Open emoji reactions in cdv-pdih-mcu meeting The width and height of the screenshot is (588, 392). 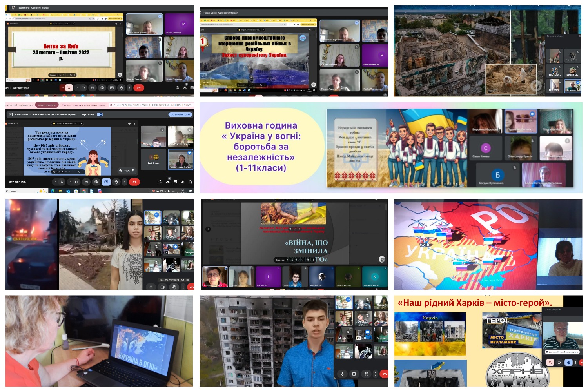[96, 182]
